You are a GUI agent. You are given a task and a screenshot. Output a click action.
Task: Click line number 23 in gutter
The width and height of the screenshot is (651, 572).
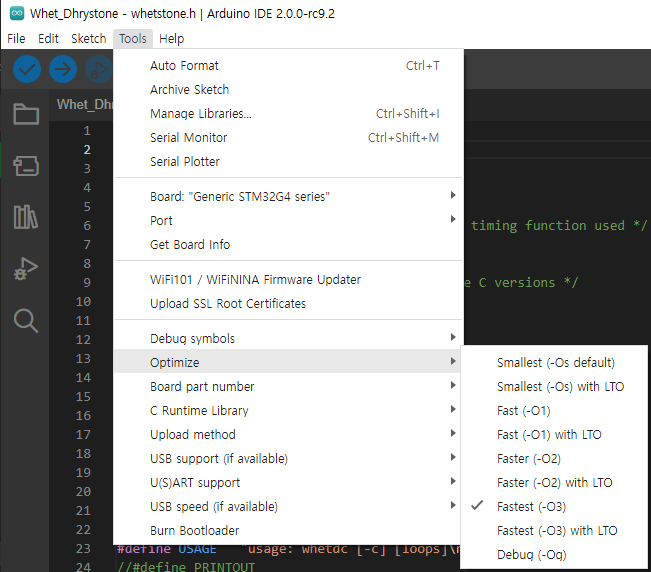tap(83, 549)
